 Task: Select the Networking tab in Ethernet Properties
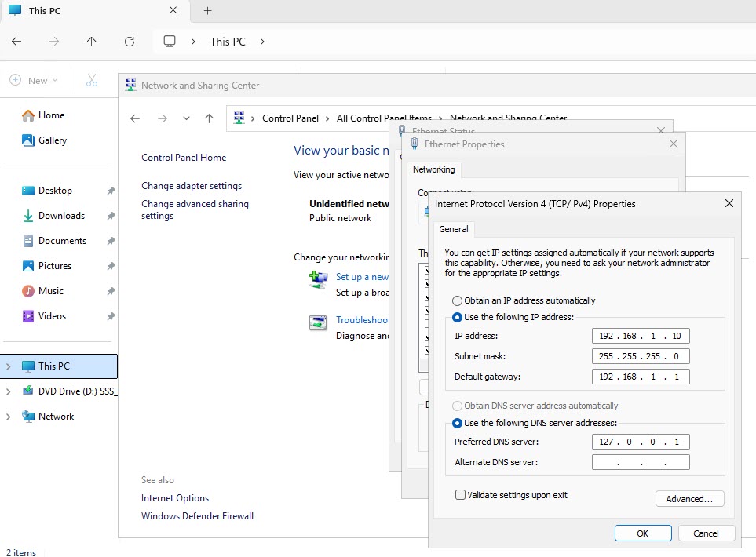coord(434,169)
